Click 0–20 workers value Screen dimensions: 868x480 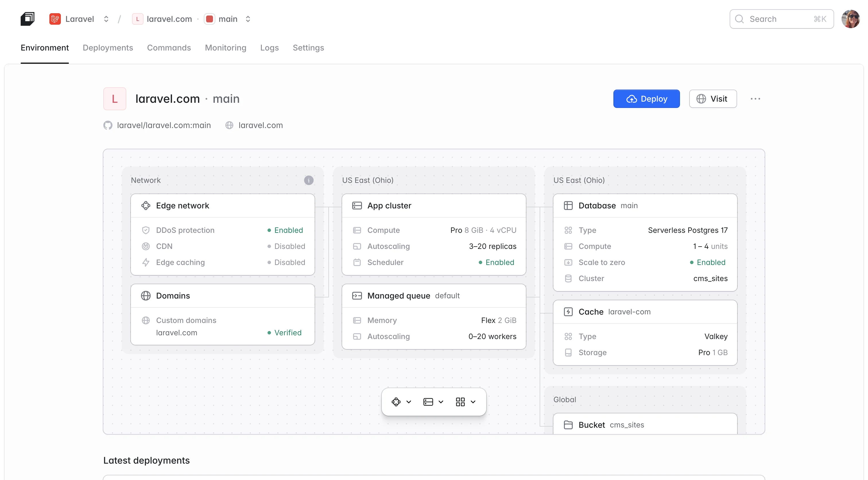[x=492, y=336]
